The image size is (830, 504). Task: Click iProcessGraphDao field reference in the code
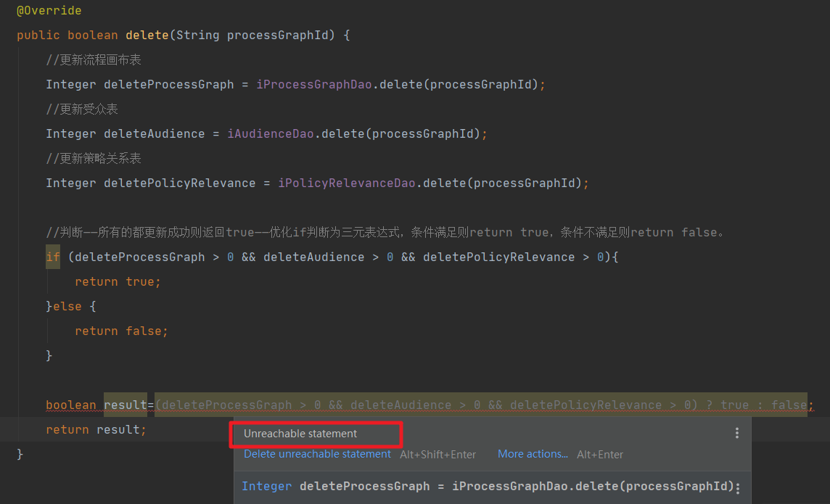click(x=314, y=85)
